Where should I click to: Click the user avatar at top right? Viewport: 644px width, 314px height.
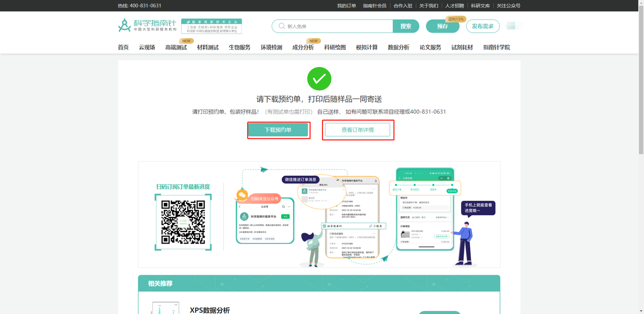pos(512,26)
